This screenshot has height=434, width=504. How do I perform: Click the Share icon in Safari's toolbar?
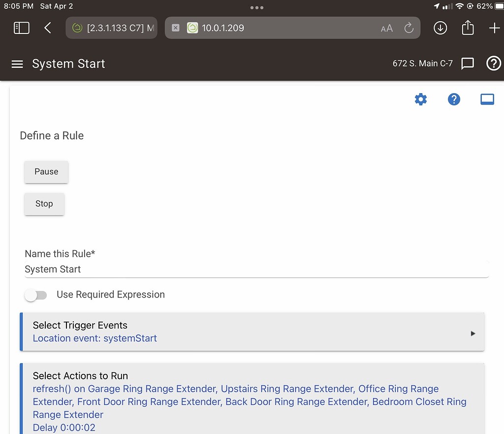tap(467, 28)
